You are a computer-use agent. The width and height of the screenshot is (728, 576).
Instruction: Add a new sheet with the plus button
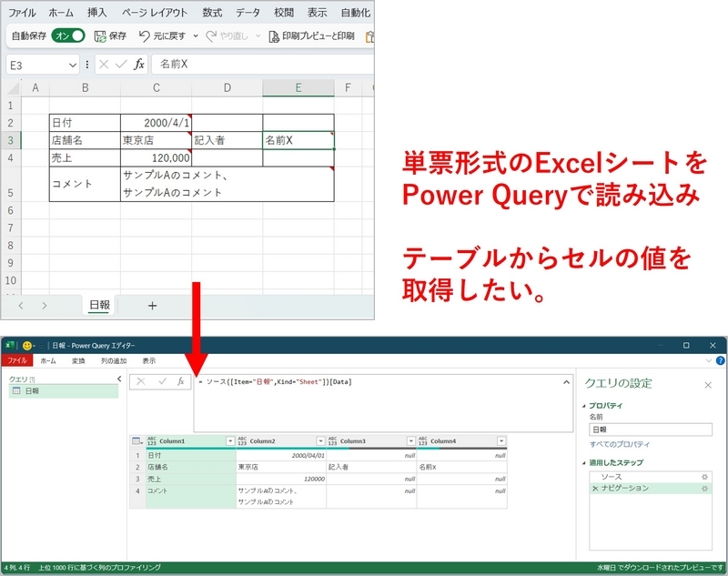(152, 306)
